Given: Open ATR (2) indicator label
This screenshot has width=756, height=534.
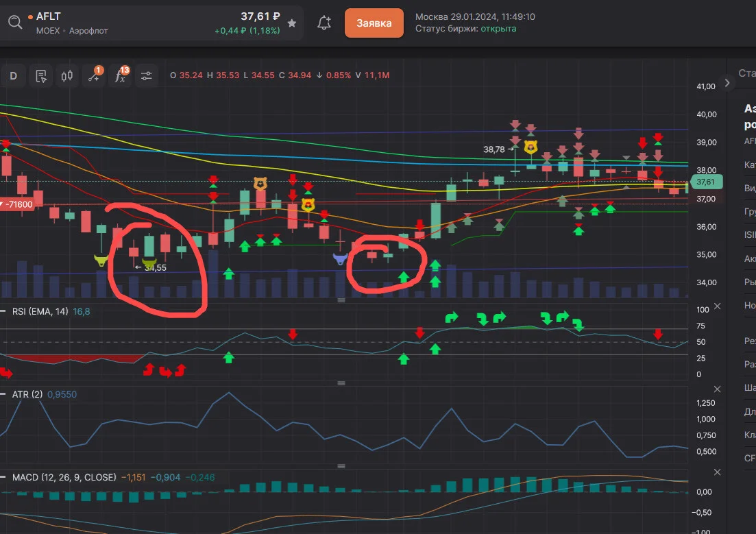Looking at the screenshot, I should click(x=27, y=395).
